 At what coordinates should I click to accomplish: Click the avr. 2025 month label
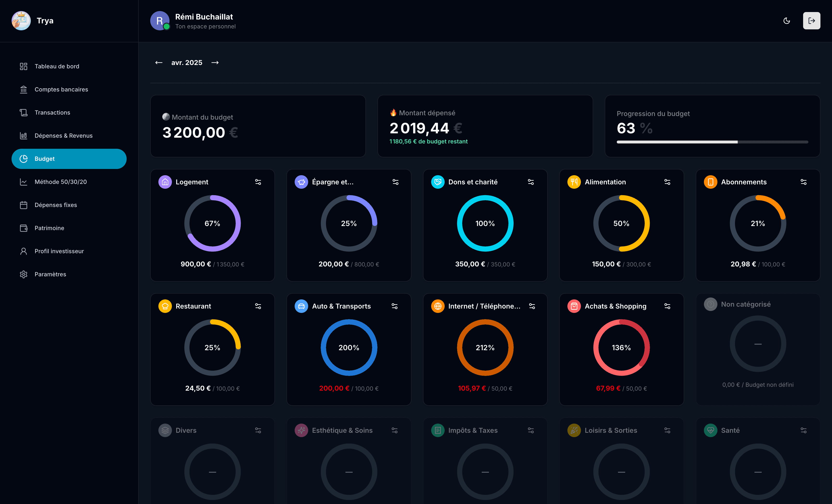(x=187, y=62)
